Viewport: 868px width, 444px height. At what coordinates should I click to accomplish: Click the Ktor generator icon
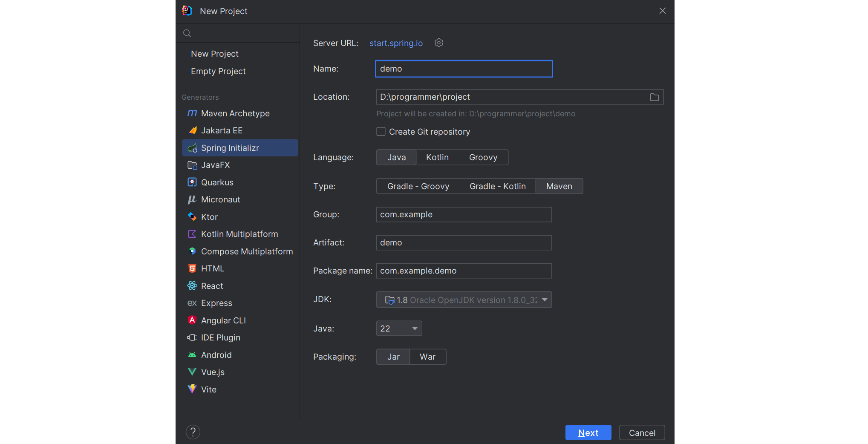(192, 217)
